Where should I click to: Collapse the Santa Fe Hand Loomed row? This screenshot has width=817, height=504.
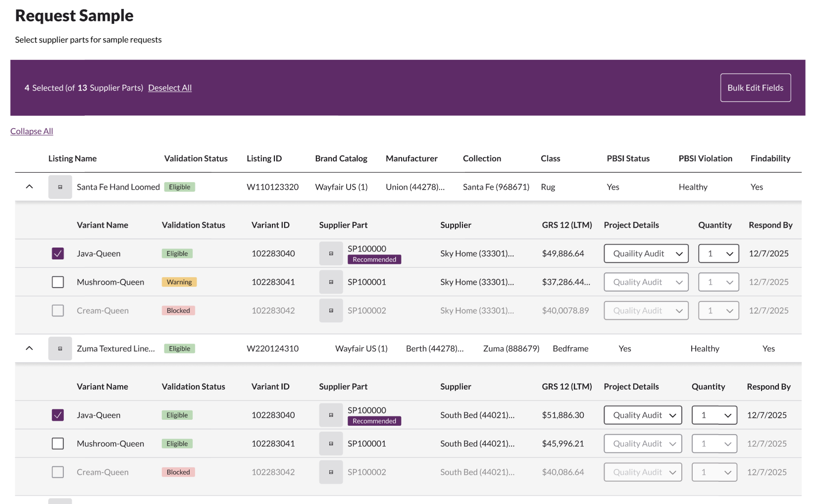coord(29,187)
